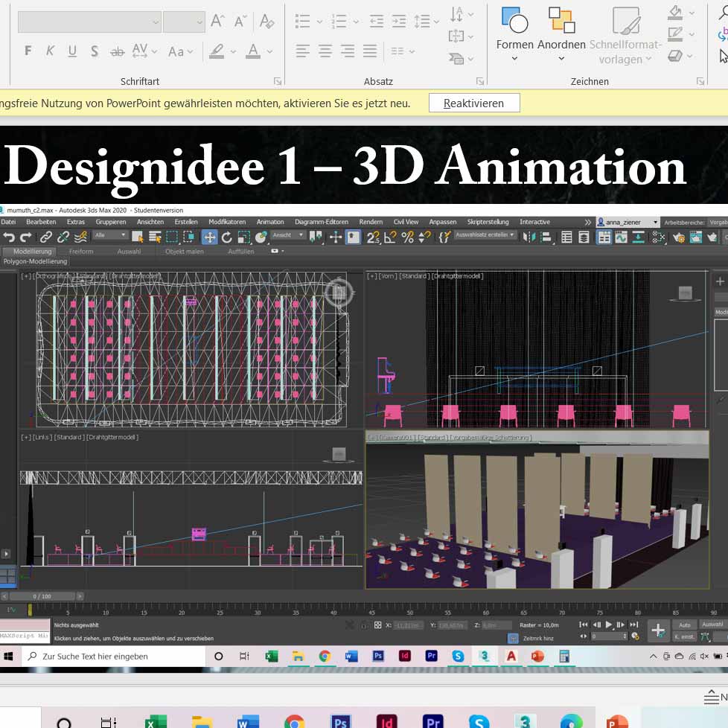728x728 pixels.
Task: Go to animation start frame
Action: pos(584,625)
